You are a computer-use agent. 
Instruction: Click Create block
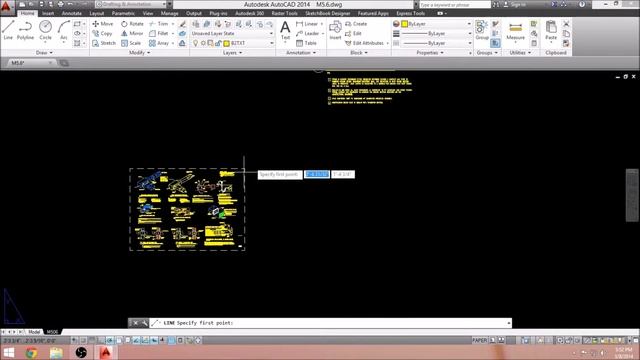pyautogui.click(x=356, y=24)
